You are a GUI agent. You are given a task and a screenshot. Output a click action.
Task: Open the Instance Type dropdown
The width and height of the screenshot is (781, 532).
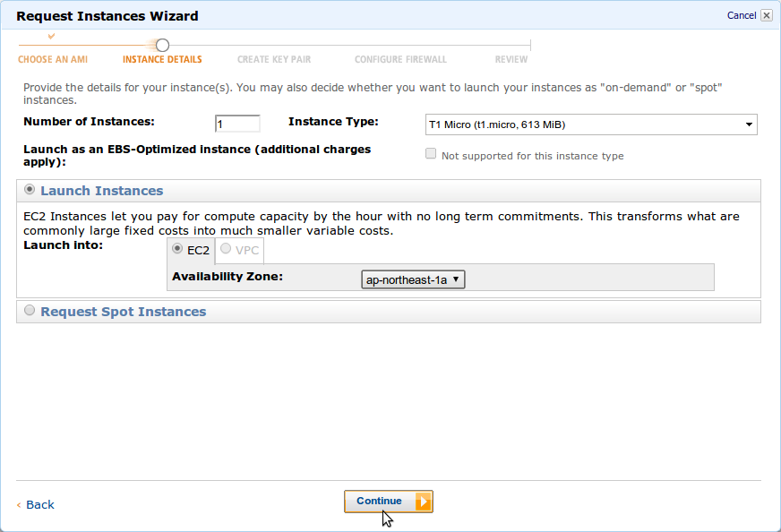pyautogui.click(x=591, y=124)
